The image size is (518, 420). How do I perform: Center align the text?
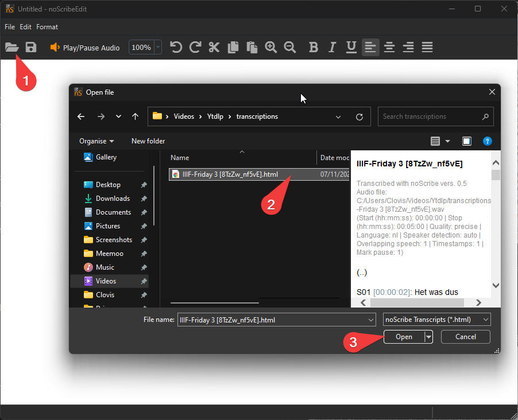tap(389, 48)
